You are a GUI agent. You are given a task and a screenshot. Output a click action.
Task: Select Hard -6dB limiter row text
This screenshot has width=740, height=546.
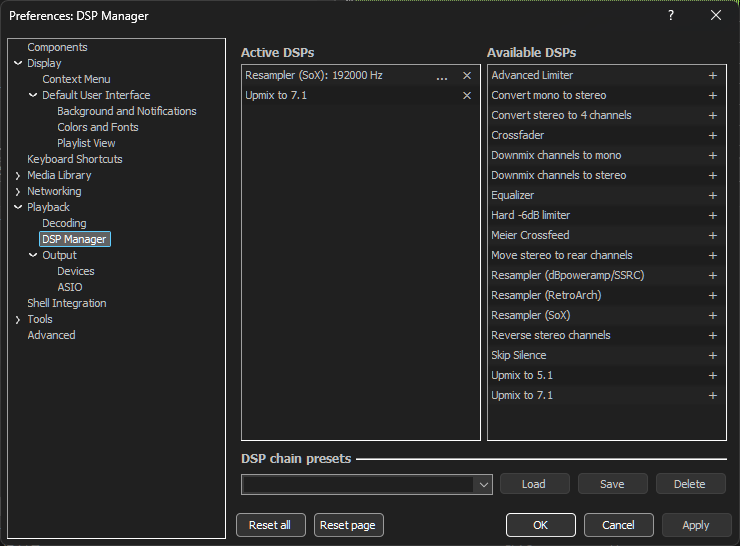pyautogui.click(x=530, y=215)
